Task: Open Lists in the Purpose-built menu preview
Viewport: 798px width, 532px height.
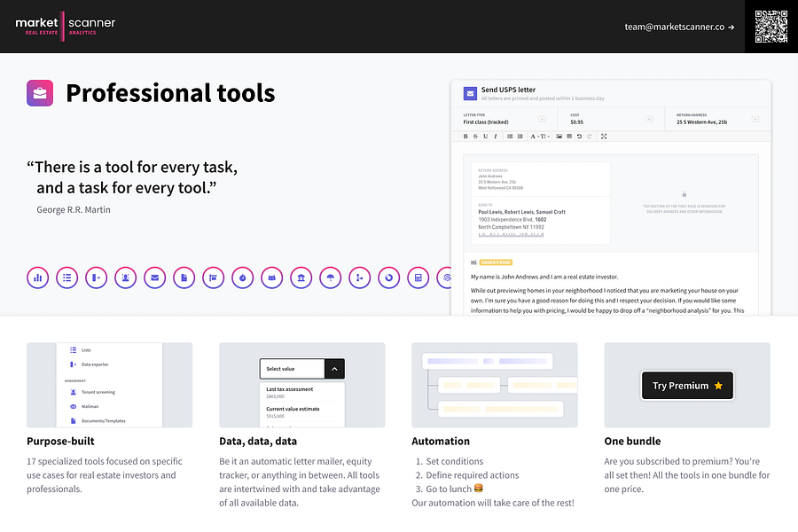Action: click(x=81, y=350)
